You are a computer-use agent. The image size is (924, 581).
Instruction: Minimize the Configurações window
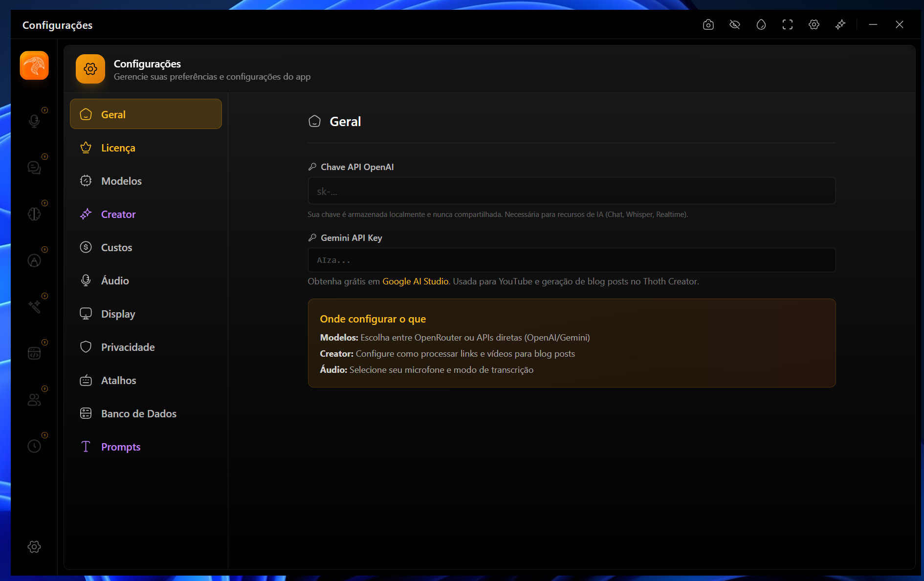pyautogui.click(x=873, y=24)
